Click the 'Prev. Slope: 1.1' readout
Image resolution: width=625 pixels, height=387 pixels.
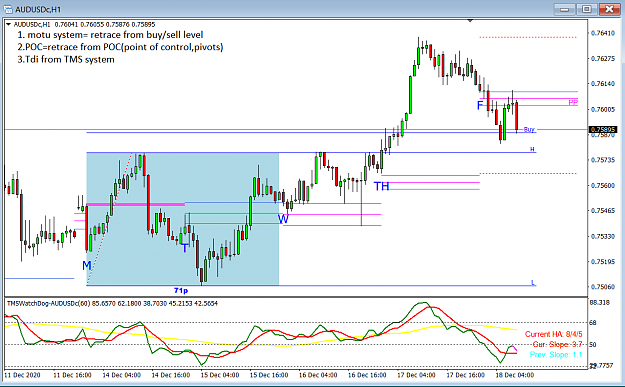pos(556,354)
